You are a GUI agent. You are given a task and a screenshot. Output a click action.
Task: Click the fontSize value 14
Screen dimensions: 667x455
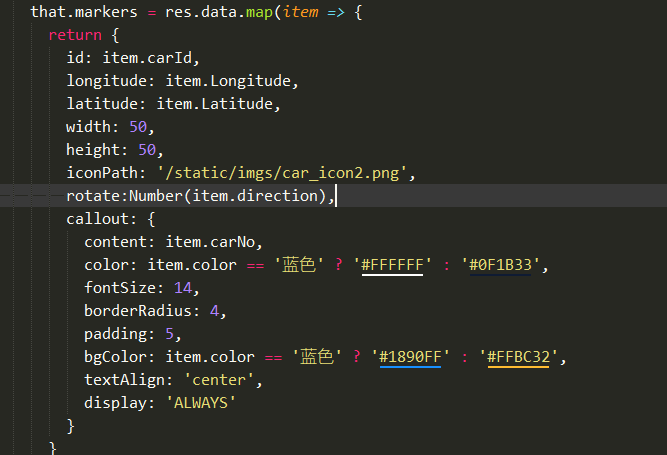183,288
